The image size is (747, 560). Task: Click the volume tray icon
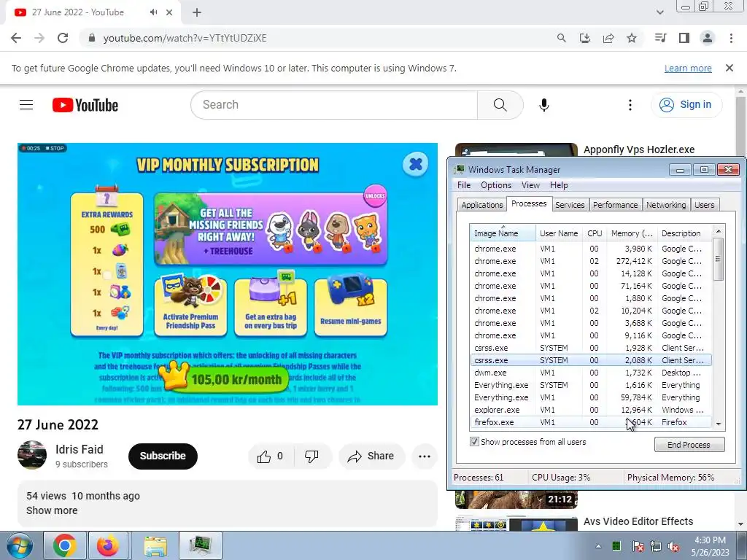673,546
